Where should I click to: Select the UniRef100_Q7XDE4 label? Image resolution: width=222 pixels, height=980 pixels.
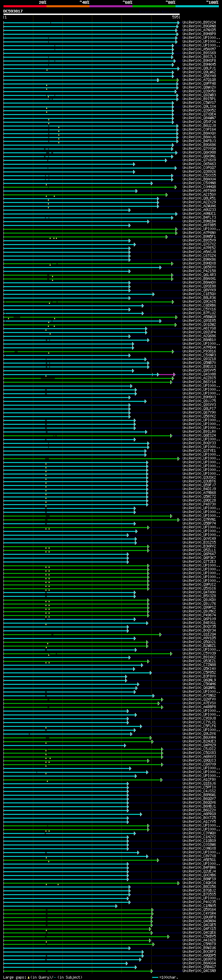click(199, 114)
